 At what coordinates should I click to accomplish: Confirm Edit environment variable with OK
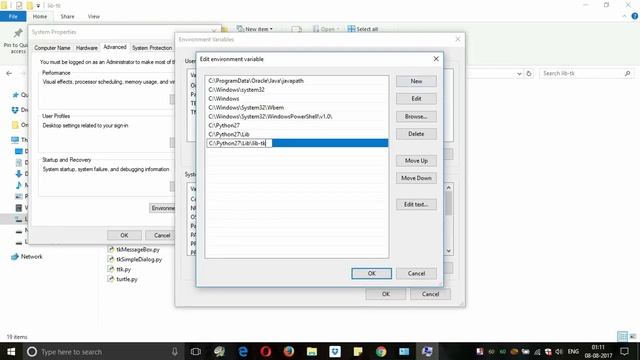click(x=371, y=273)
